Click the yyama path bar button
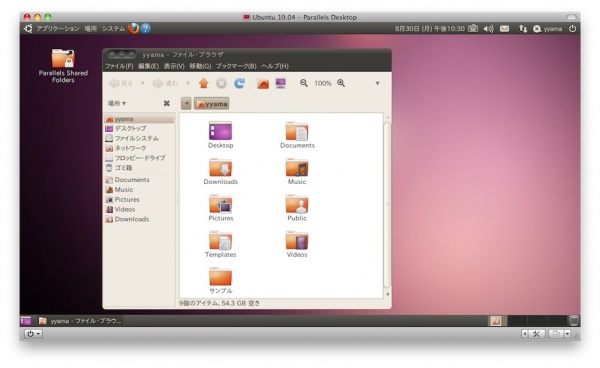The height and width of the screenshot is (368, 600). click(x=212, y=104)
